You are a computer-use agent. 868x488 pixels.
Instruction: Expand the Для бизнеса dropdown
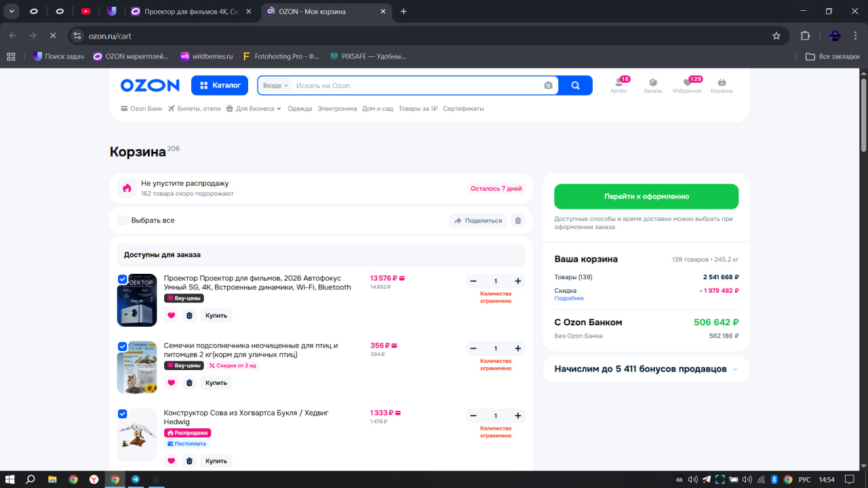click(254, 108)
